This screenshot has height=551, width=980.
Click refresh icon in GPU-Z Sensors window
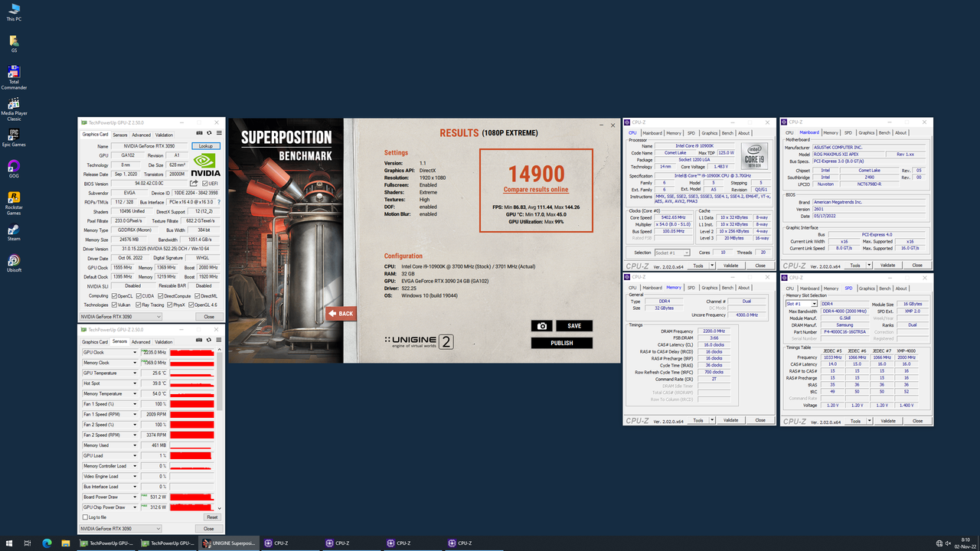tap(208, 340)
